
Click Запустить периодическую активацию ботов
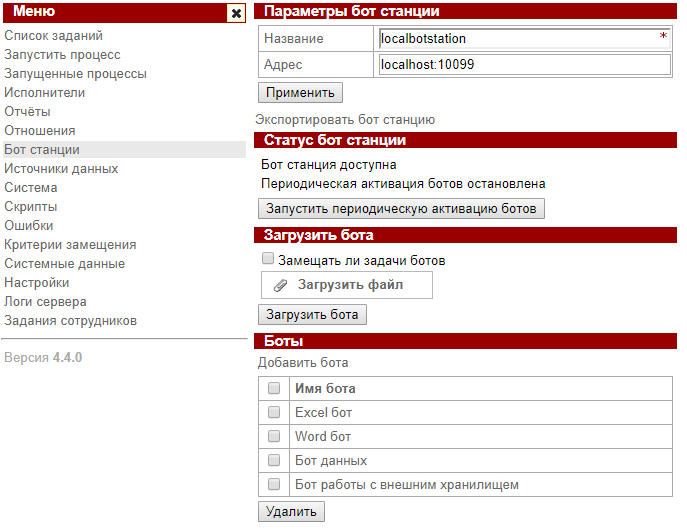point(401,208)
